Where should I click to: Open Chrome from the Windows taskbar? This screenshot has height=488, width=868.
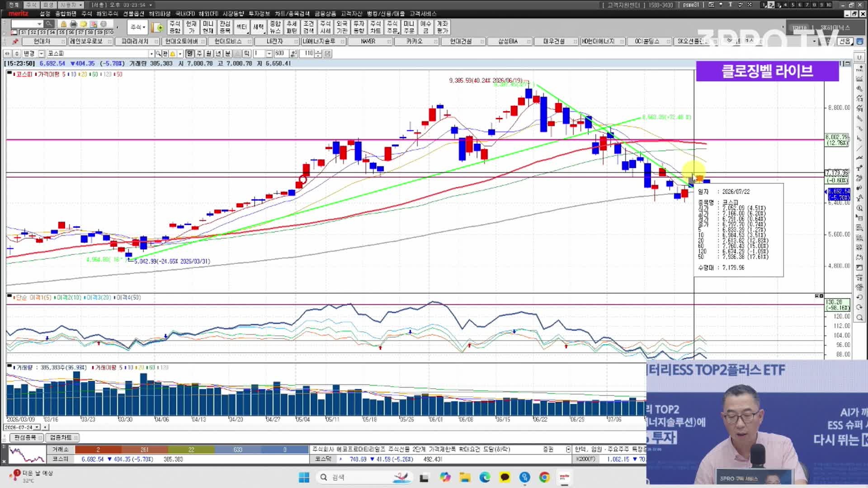point(544,477)
